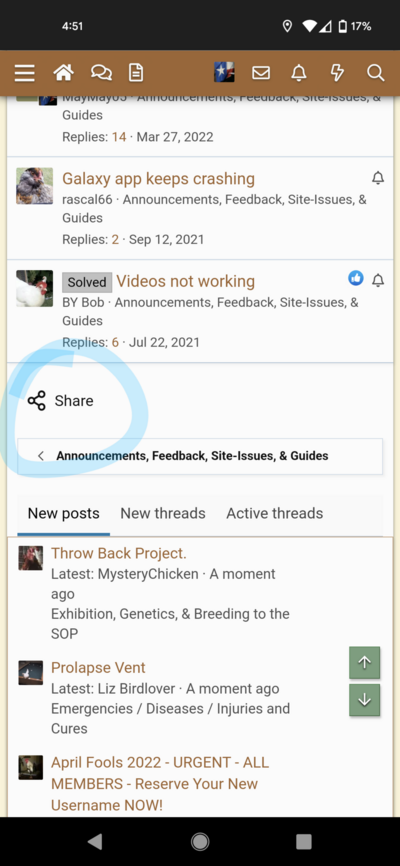Click the Share button
The image size is (400, 866).
60,400
